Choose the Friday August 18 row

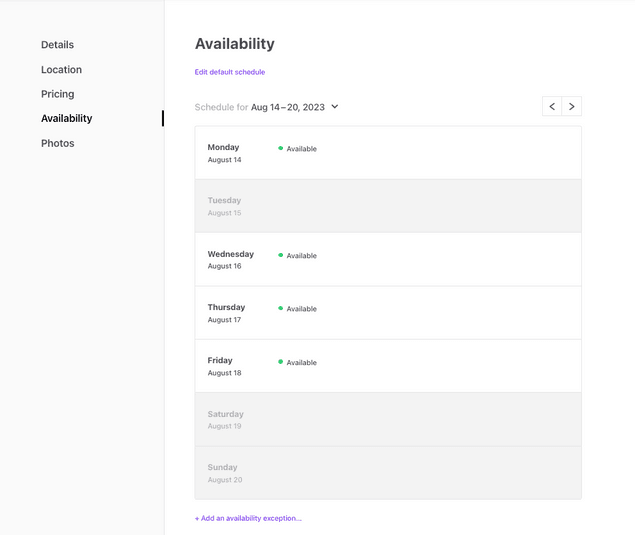[388, 366]
